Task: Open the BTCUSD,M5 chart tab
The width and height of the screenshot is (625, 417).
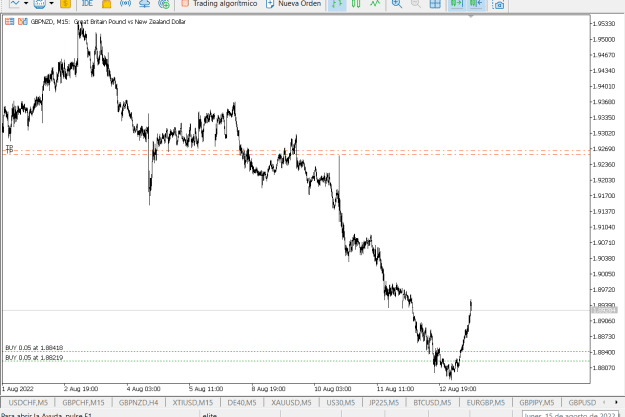Action: click(x=432, y=403)
